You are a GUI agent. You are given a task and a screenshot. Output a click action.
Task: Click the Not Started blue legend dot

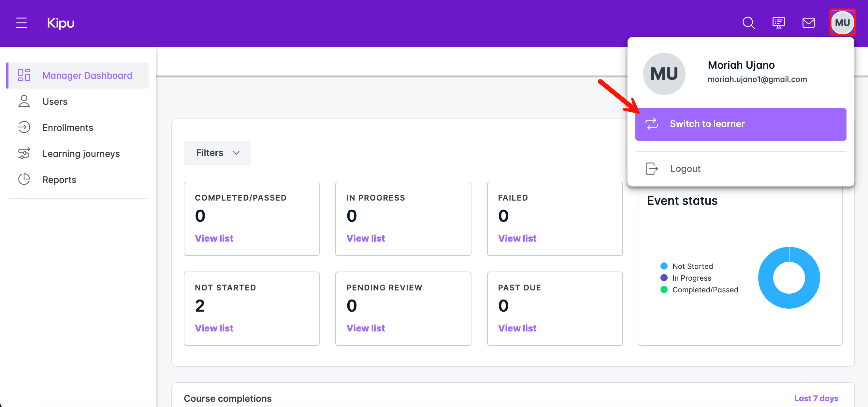(x=664, y=266)
